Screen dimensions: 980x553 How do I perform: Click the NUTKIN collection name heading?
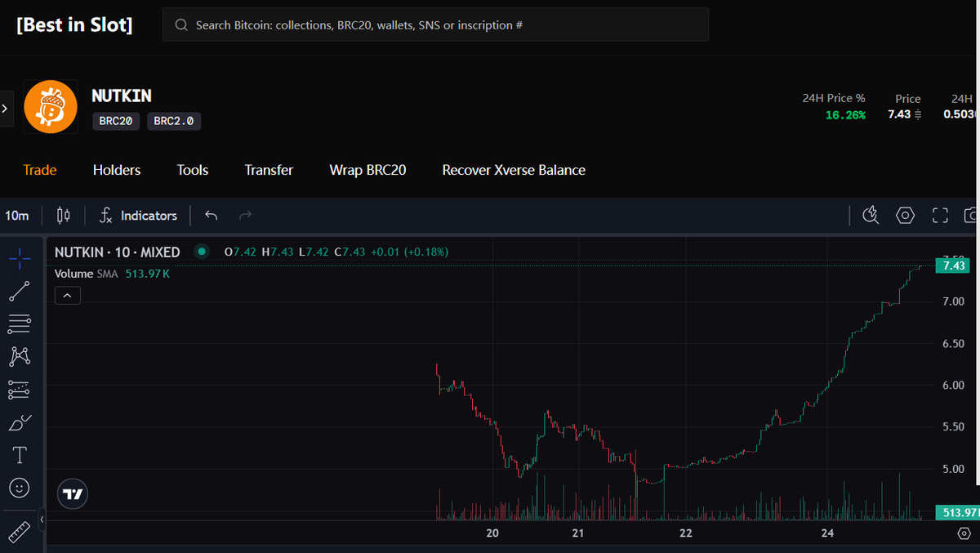point(122,96)
